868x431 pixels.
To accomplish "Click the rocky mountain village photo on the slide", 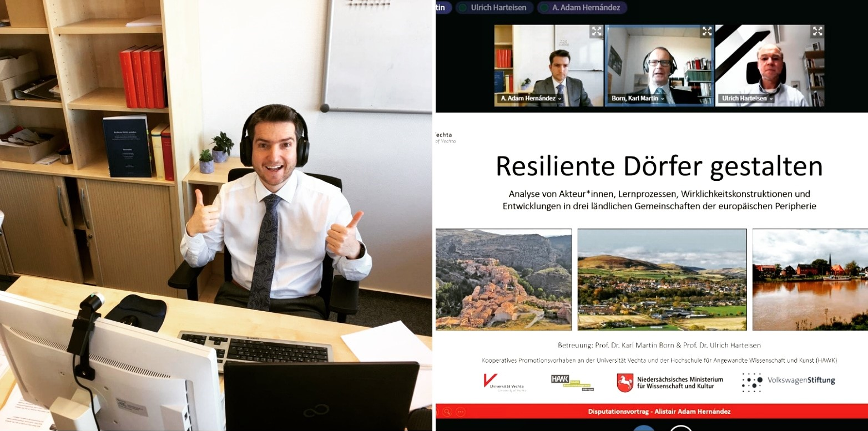I will tap(503, 279).
